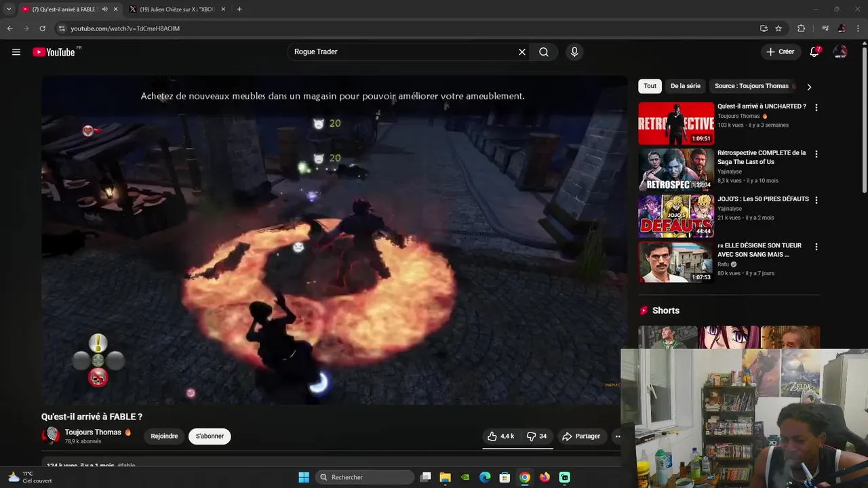Image resolution: width=868 pixels, height=488 pixels.
Task: Open more actions ellipsis beside Partager
Action: tap(618, 436)
